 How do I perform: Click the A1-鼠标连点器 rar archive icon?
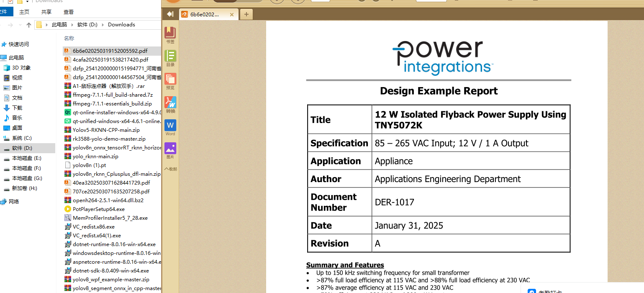coord(67,86)
